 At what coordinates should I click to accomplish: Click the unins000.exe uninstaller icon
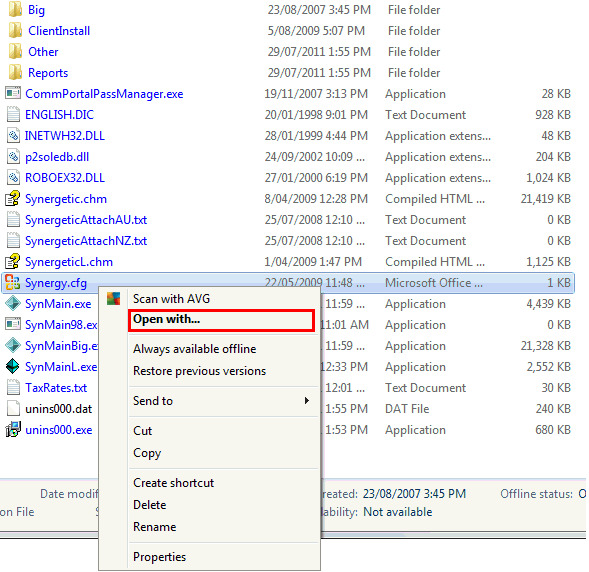pyautogui.click(x=13, y=430)
